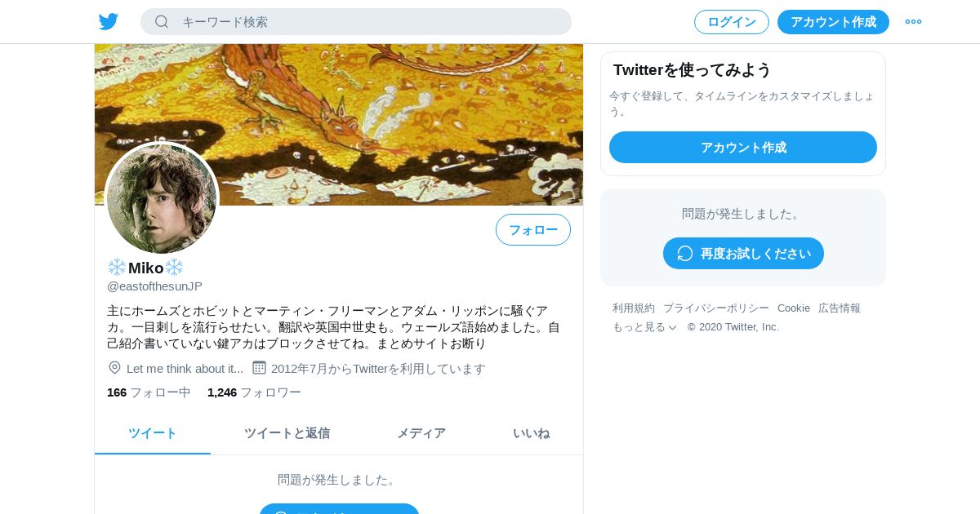
Task: Click the location pin icon
Action: (x=114, y=368)
